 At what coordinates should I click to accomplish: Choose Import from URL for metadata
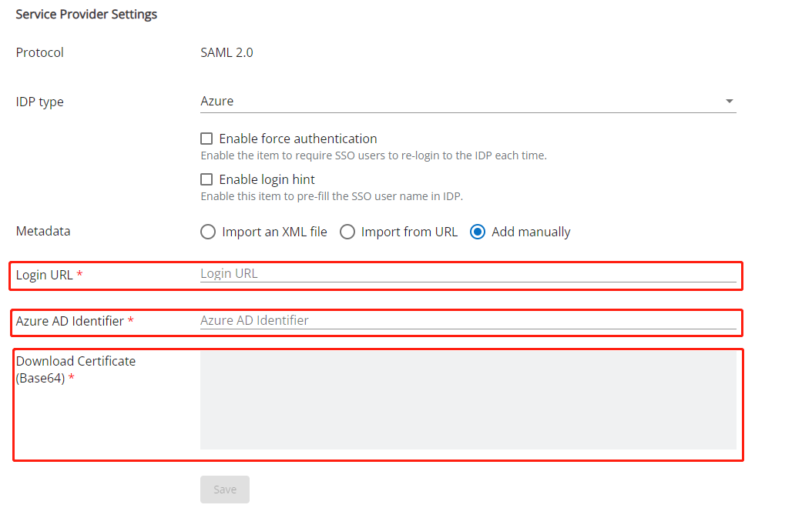click(x=347, y=232)
